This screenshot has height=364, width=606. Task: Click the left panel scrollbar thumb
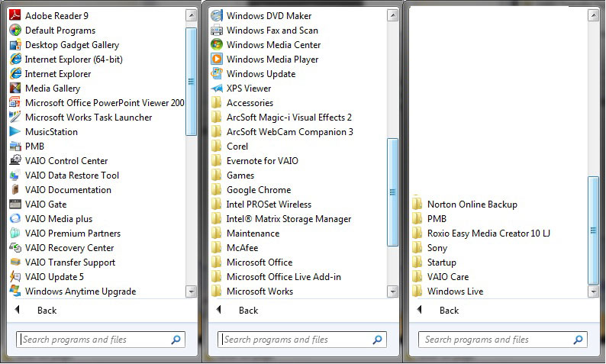coord(191,82)
